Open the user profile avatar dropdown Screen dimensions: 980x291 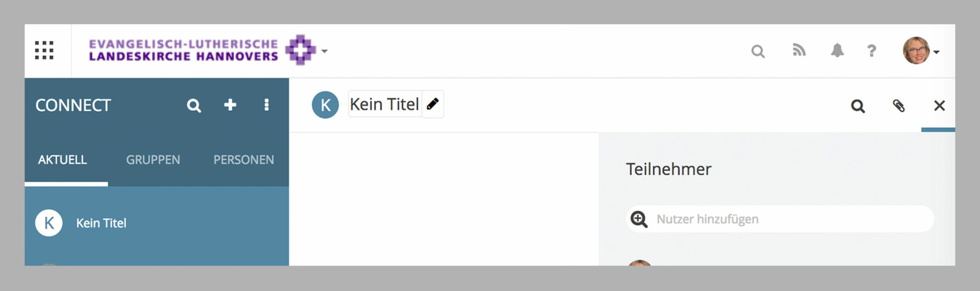[x=921, y=51]
